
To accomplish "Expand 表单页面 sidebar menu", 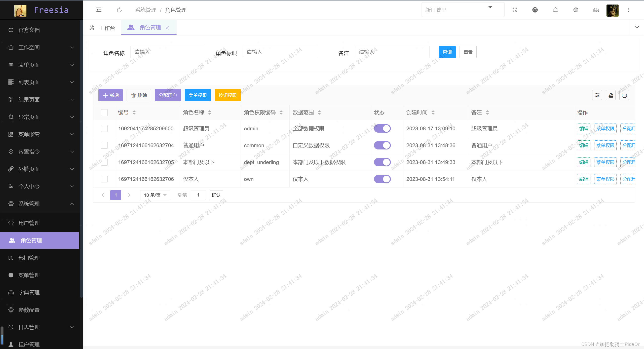I will tap(40, 65).
